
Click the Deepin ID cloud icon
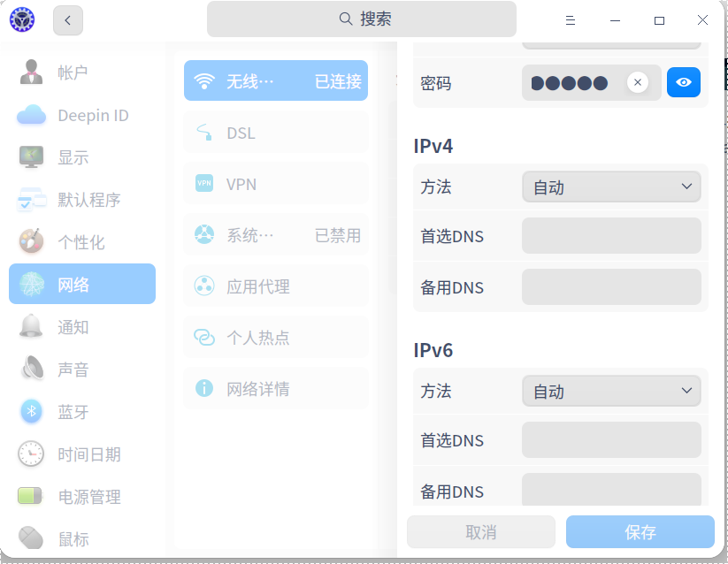31,115
